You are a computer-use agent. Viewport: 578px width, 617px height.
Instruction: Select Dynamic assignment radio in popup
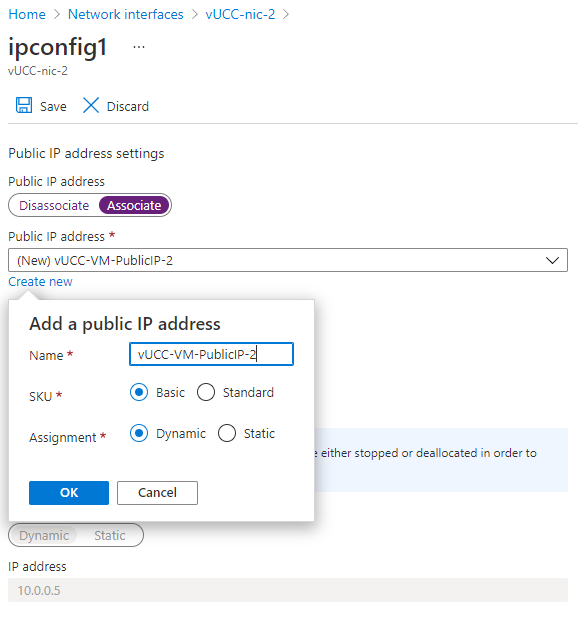[139, 433]
